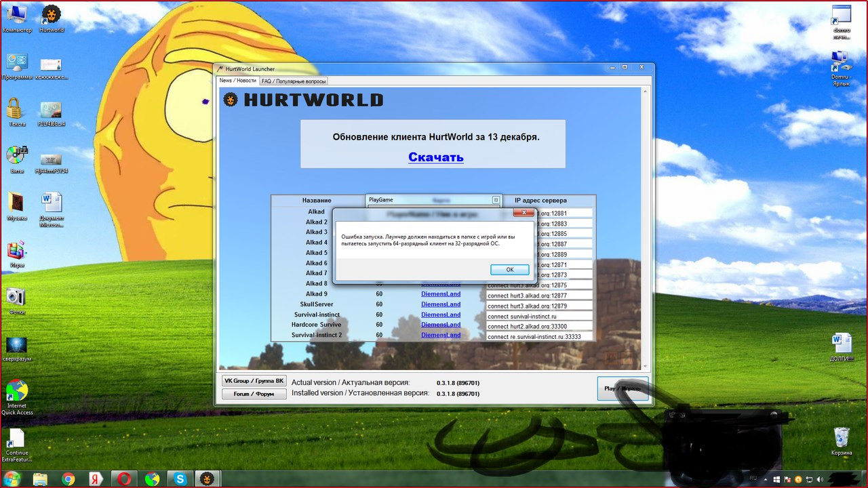Click the Скачать download link
This screenshot has height=488, width=868.
coord(436,157)
